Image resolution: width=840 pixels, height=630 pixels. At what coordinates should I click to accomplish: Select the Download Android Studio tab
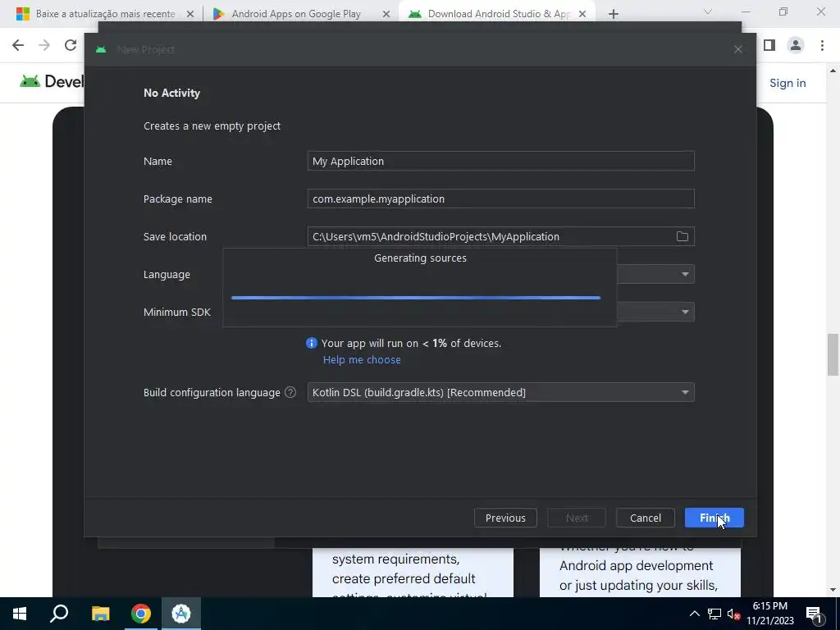(498, 14)
